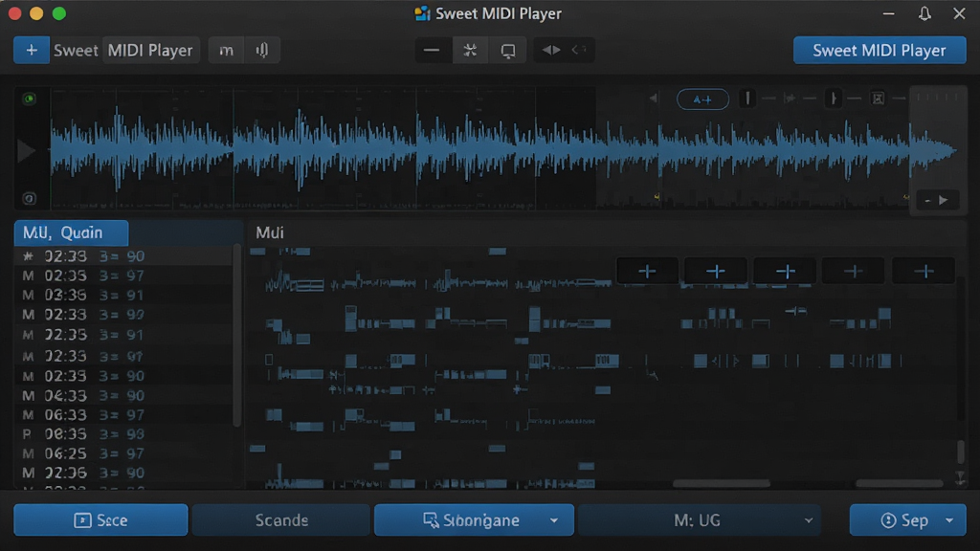Screen dimensions: 980x551
Task: Toggle the M marker on the 06:25 row
Action: (x=28, y=453)
